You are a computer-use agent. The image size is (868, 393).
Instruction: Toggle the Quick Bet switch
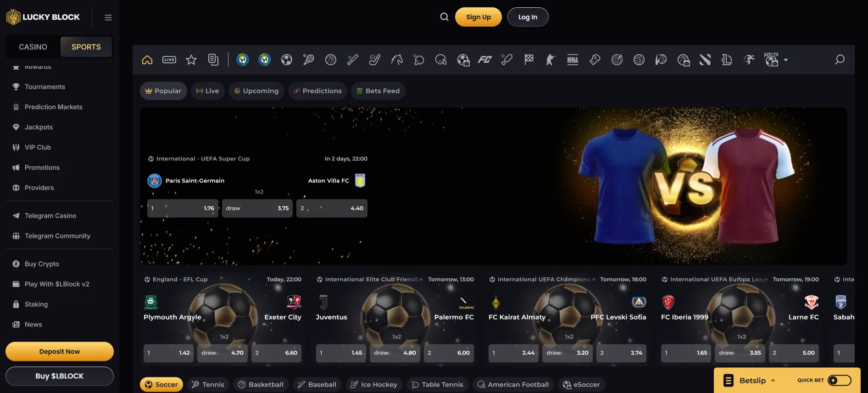point(840,380)
